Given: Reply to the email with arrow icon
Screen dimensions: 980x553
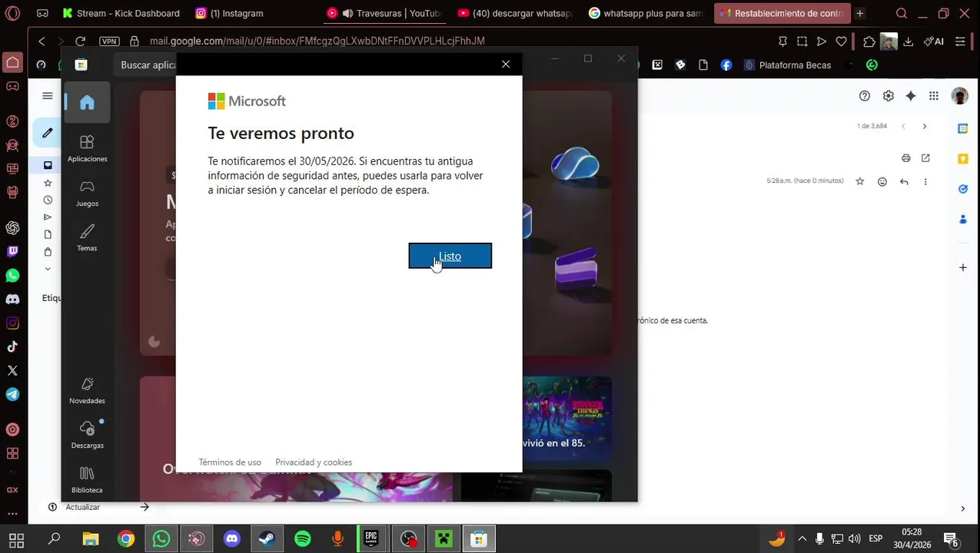Looking at the screenshot, I should coord(905,181).
